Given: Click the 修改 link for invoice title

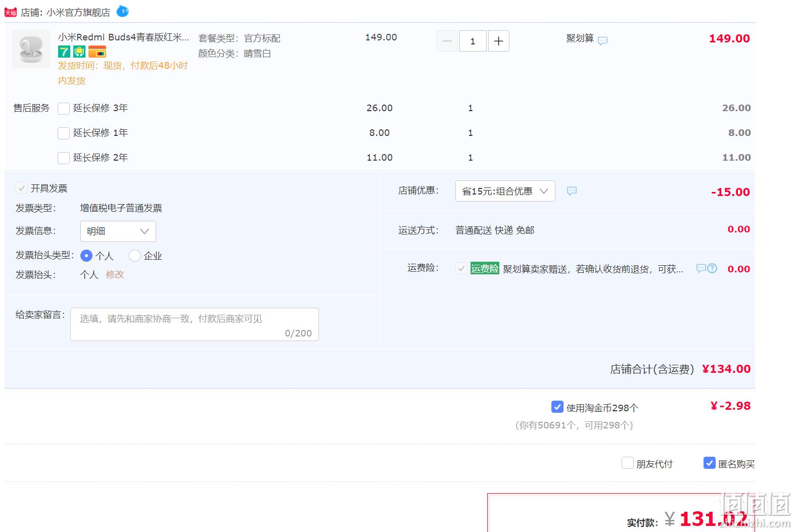Looking at the screenshot, I should coord(115,275).
